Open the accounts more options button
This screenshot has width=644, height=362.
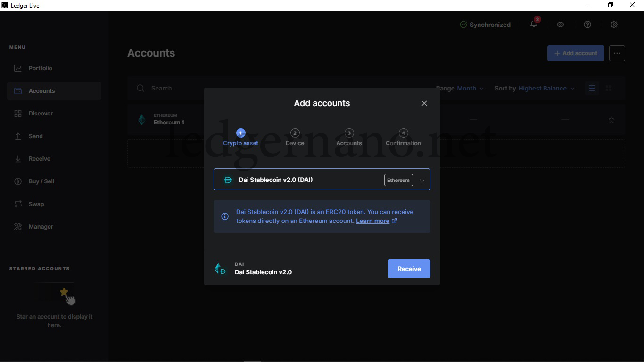point(617,53)
